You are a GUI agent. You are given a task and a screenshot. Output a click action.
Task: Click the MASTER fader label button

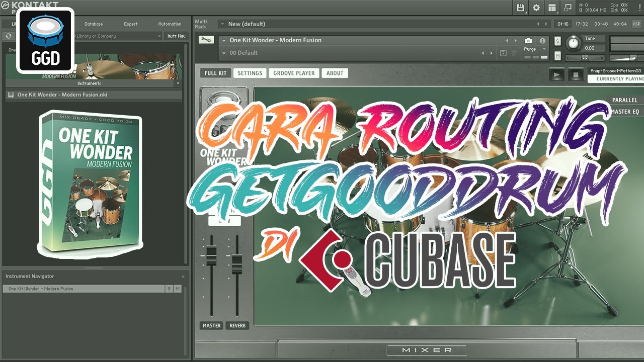[211, 325]
